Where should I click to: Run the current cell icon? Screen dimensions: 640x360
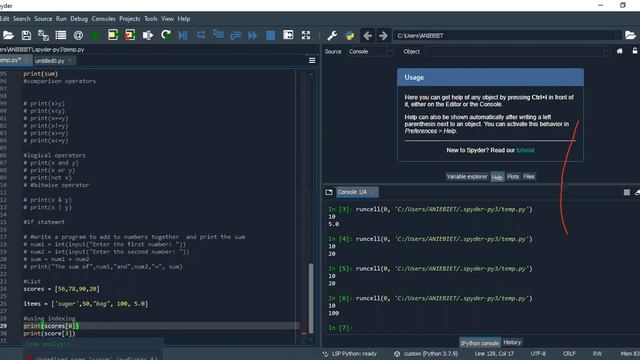click(113, 36)
